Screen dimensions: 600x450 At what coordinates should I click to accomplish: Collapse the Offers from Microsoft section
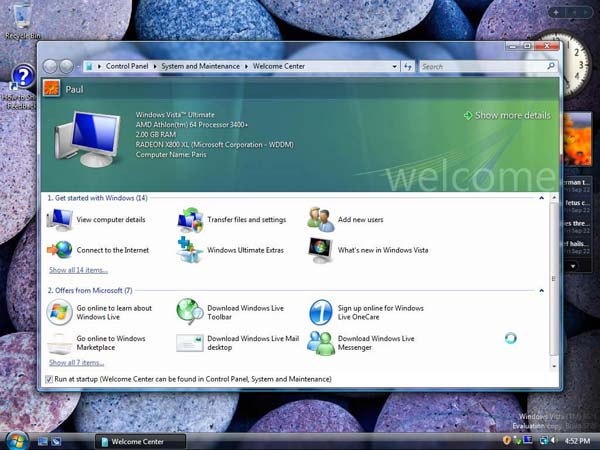click(x=542, y=290)
